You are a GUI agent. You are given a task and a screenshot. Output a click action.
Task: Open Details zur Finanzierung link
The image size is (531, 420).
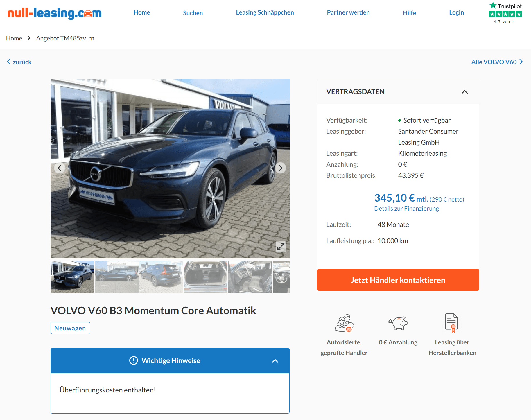[406, 209]
